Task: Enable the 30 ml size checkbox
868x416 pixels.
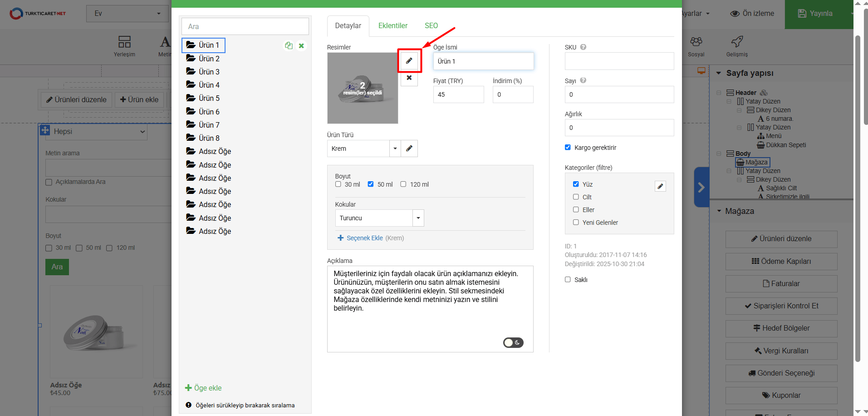Action: (338, 184)
